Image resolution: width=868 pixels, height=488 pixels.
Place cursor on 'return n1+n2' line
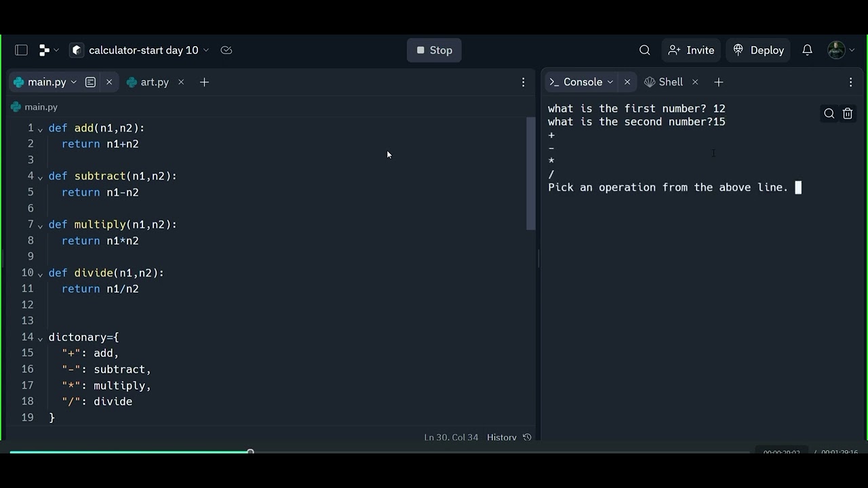pos(100,144)
